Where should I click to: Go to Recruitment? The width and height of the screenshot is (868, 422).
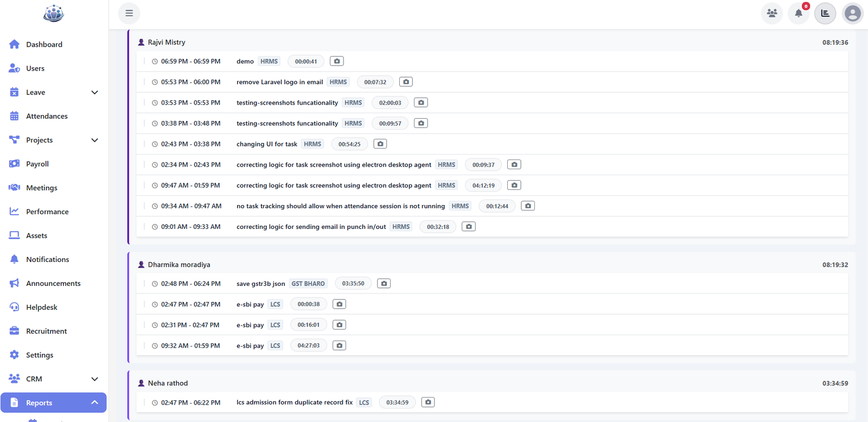tap(54, 331)
